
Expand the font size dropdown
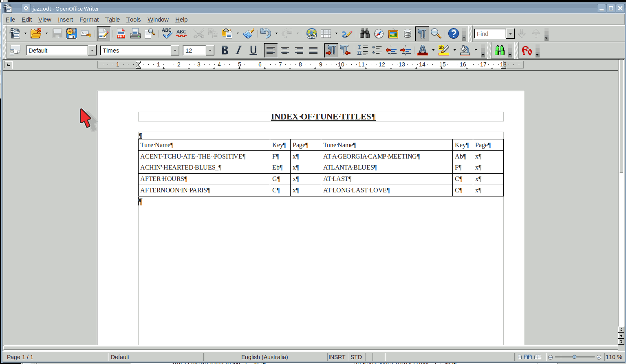click(x=210, y=50)
